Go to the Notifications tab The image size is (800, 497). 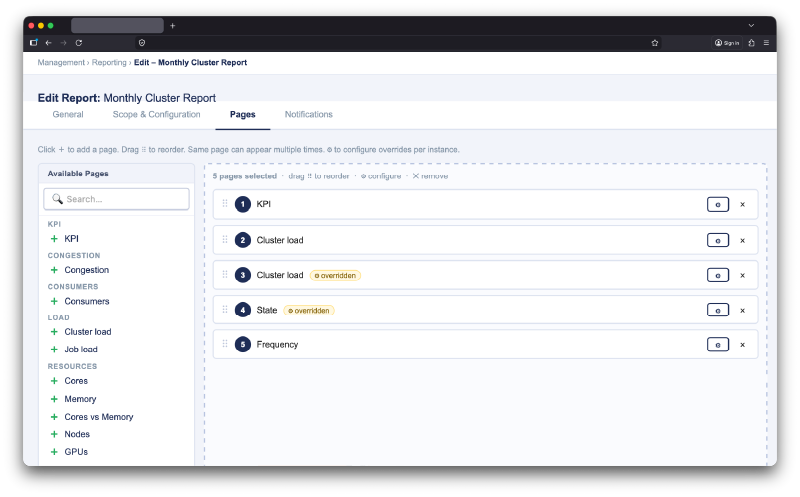tap(308, 115)
